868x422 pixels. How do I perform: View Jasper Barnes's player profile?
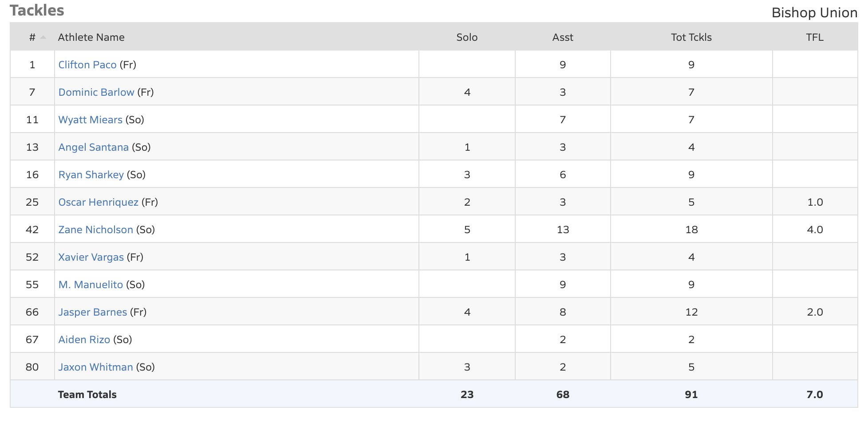(92, 313)
